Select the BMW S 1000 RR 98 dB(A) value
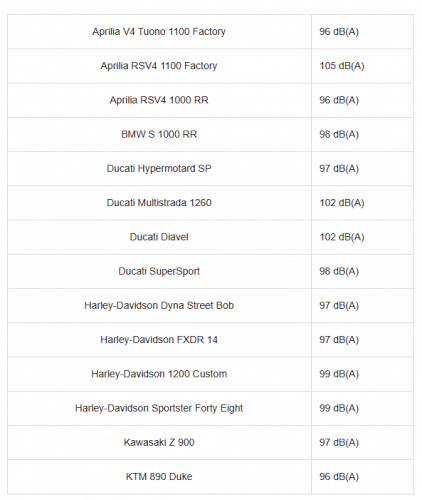The height and width of the screenshot is (500, 422). coord(339,134)
